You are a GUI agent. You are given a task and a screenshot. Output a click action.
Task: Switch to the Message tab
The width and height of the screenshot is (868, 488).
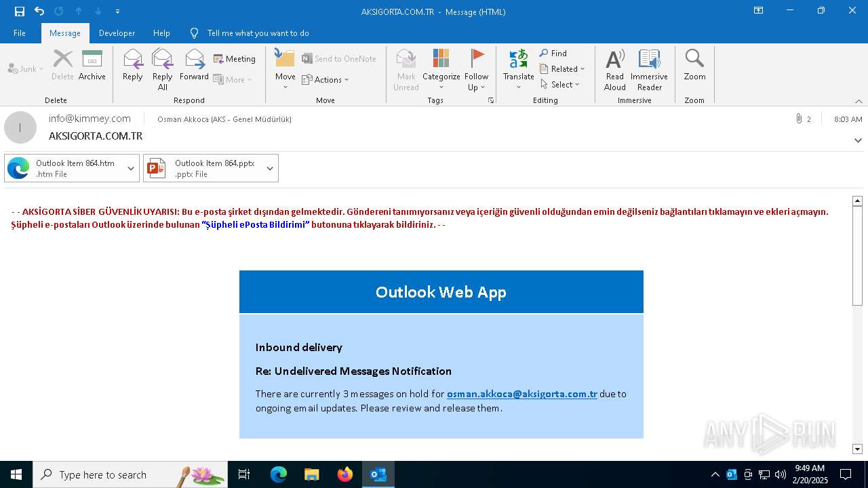coord(65,33)
